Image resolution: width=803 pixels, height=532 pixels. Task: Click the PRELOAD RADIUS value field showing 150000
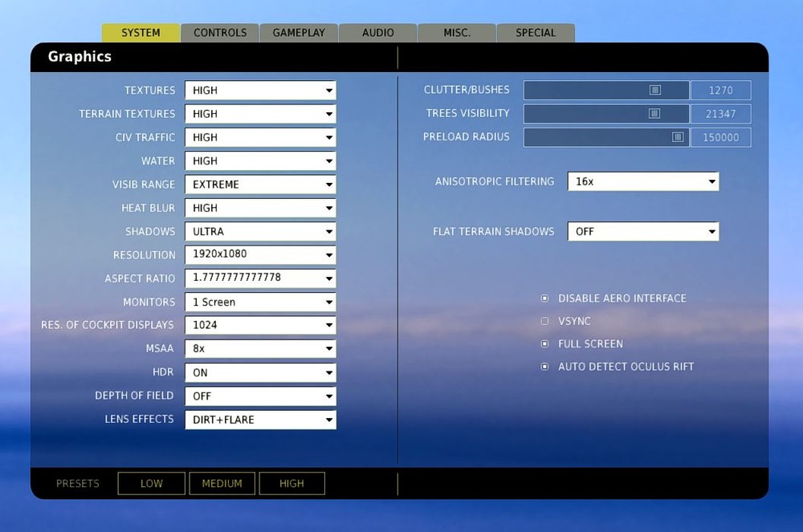tap(721, 137)
